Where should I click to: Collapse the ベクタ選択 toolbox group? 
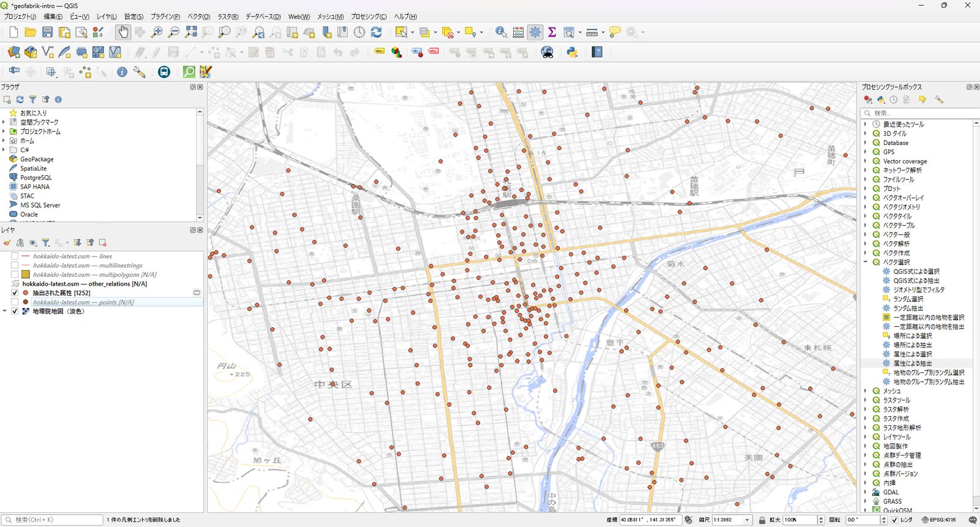coord(865,262)
